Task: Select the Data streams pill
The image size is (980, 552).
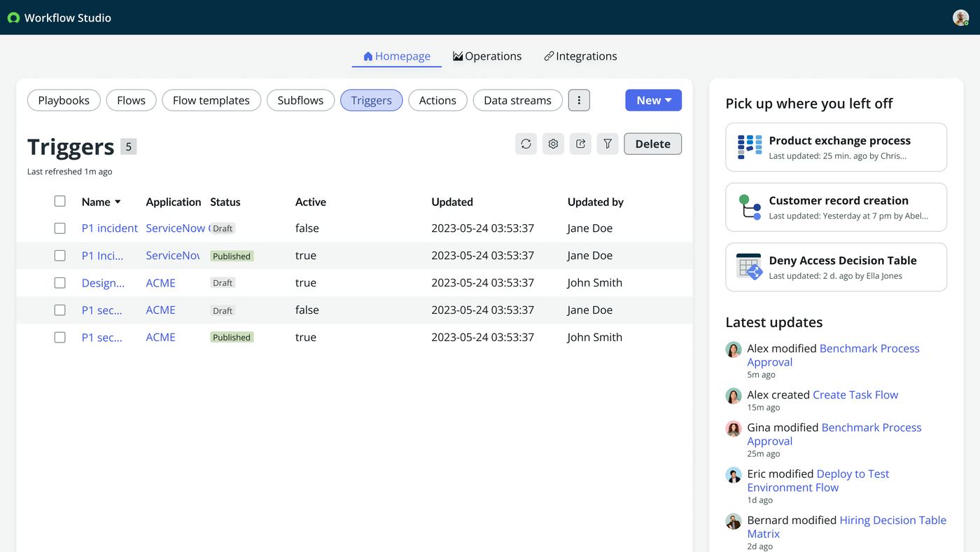Action: [517, 100]
